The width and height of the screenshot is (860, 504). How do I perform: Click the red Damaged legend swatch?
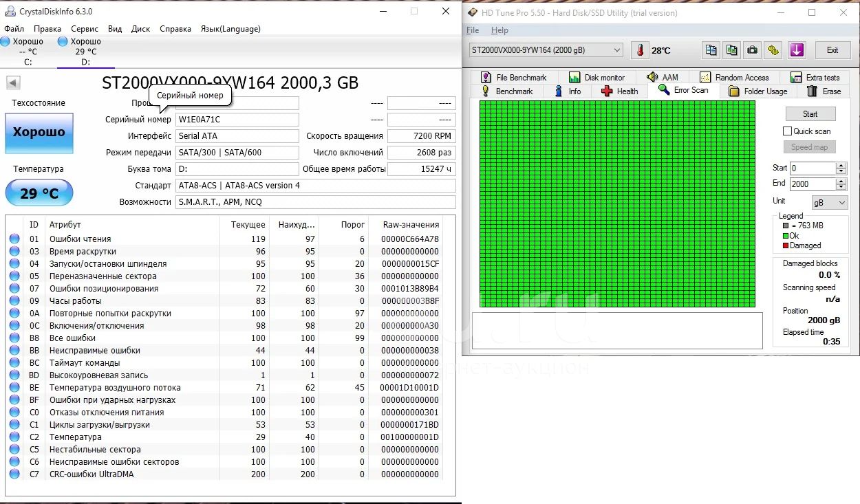click(x=785, y=245)
